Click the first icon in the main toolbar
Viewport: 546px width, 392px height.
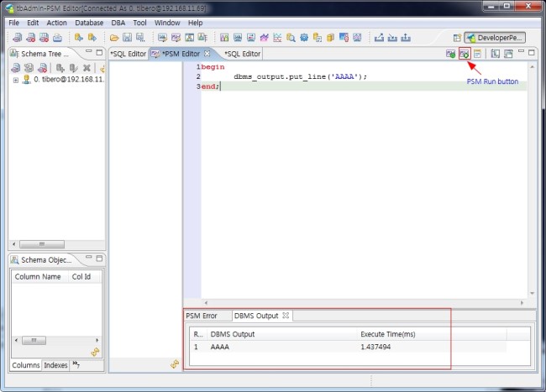point(16,38)
